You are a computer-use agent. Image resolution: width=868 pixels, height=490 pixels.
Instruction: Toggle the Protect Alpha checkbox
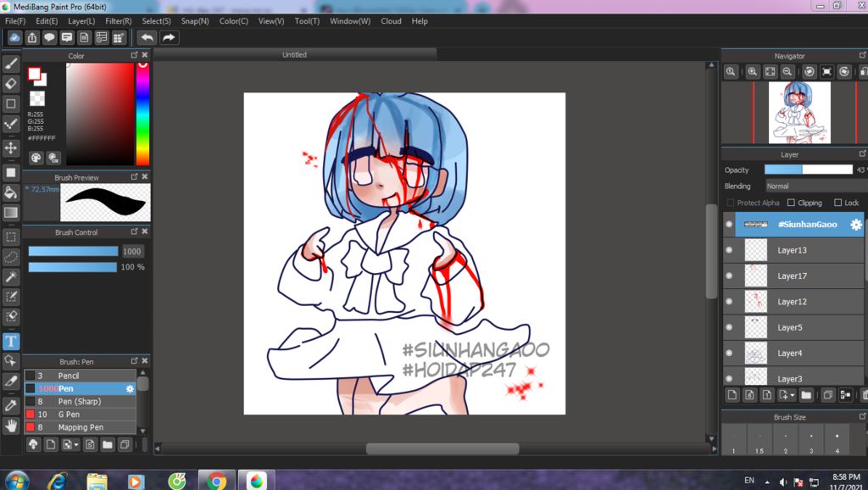pyautogui.click(x=730, y=203)
